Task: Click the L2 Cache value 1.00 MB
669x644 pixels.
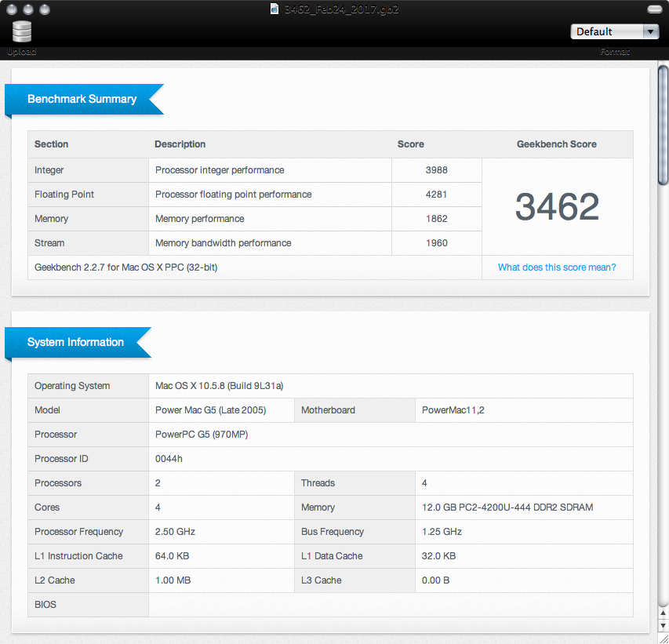Action: [173, 580]
